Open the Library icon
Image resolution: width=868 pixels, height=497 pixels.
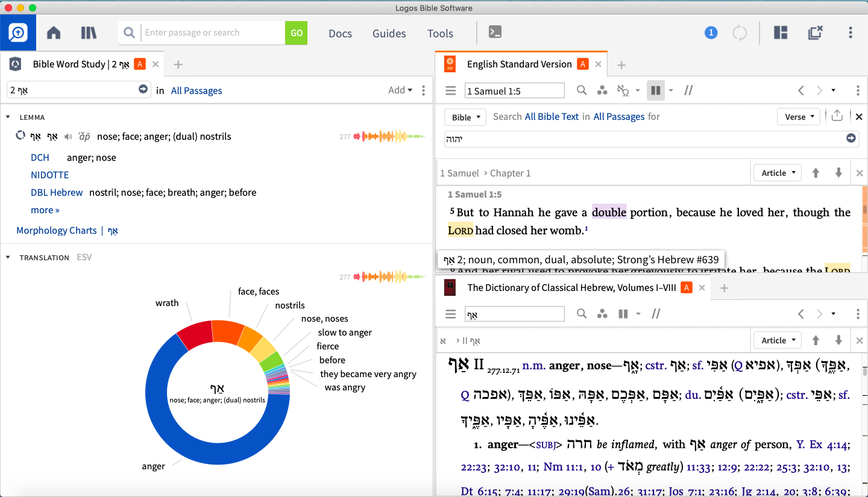pyautogui.click(x=89, y=33)
